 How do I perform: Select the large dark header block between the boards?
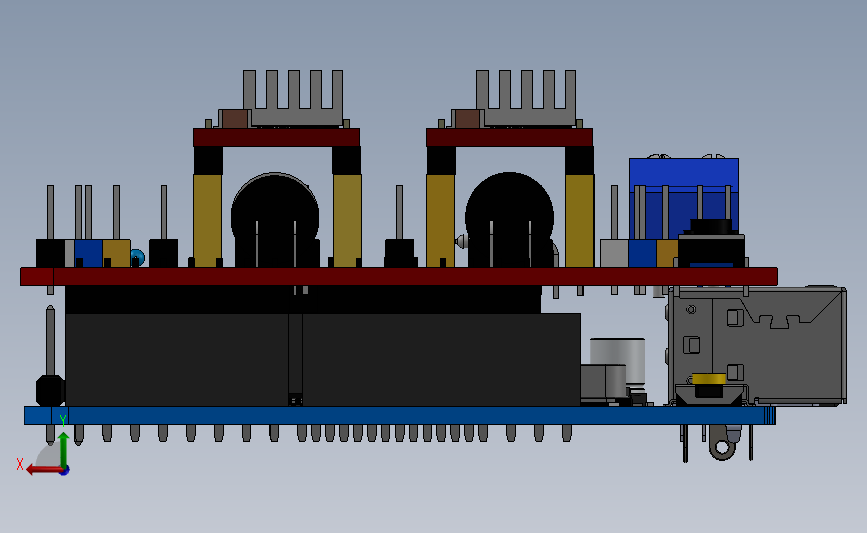[x=322, y=359]
